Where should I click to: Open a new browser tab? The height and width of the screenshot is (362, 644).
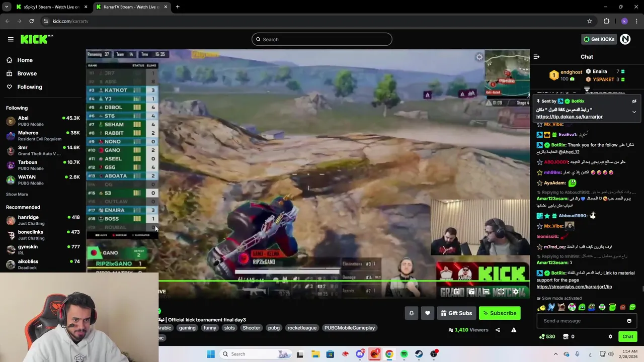pos(178,7)
